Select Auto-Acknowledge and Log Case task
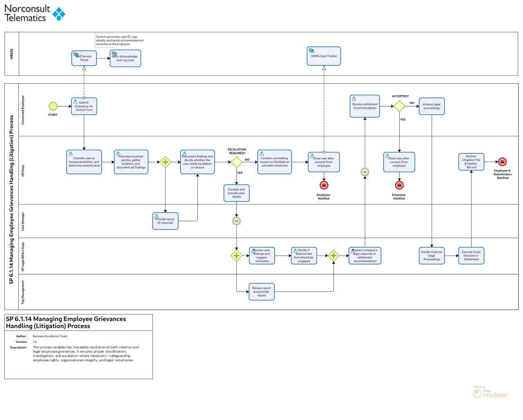This screenshot has width=523, height=420. point(125,58)
